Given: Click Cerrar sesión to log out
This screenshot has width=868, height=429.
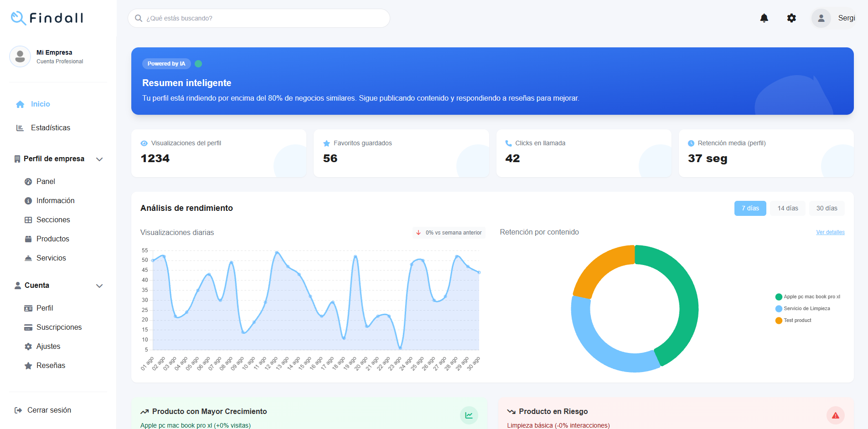Looking at the screenshot, I should point(49,410).
